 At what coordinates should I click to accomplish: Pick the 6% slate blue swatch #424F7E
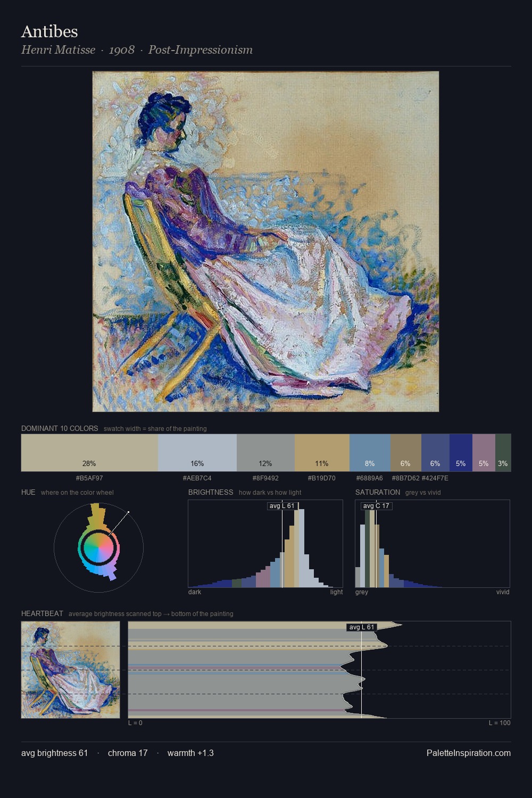click(x=435, y=453)
